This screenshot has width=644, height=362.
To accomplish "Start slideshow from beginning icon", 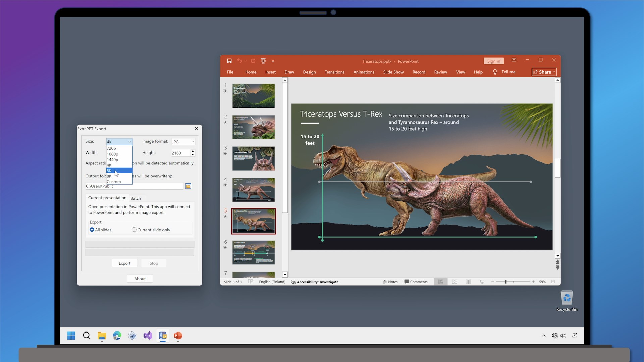I will tap(263, 61).
